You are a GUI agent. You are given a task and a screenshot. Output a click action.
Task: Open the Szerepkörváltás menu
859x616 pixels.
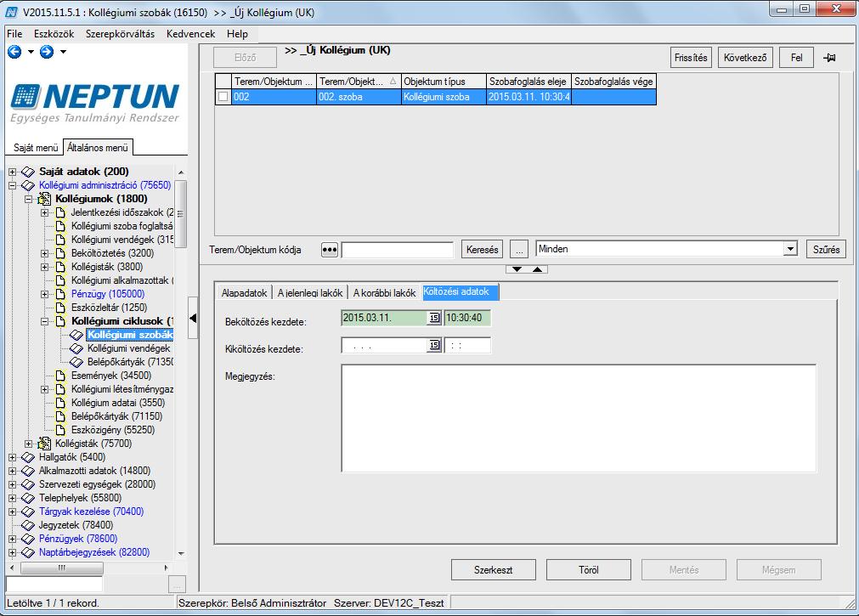point(120,34)
